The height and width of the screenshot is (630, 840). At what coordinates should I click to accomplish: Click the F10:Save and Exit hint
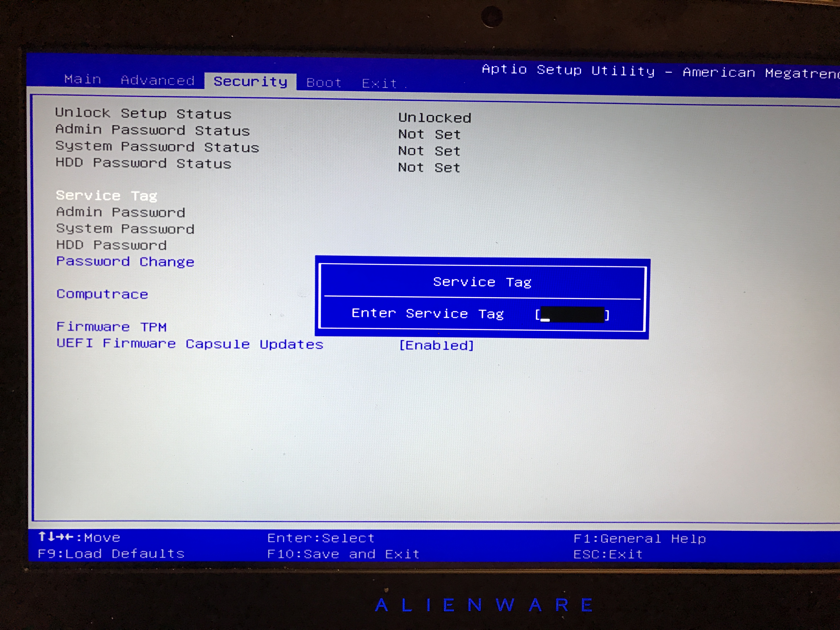click(343, 554)
